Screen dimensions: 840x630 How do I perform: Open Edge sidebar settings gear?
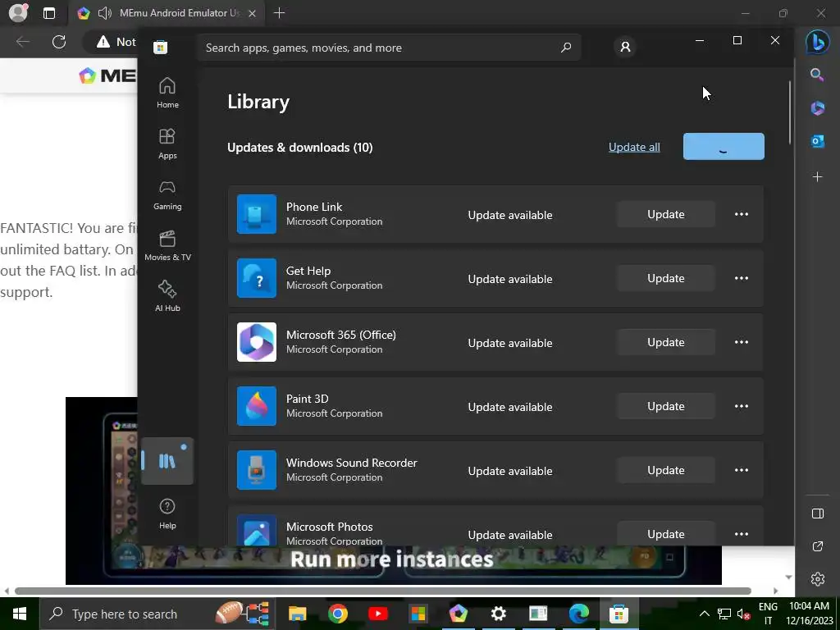point(818,579)
